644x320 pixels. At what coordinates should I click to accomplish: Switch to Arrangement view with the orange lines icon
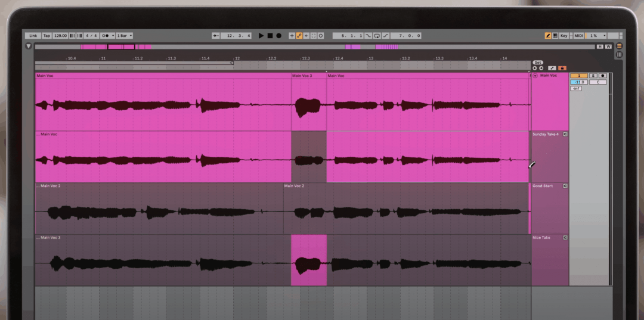[x=619, y=46]
